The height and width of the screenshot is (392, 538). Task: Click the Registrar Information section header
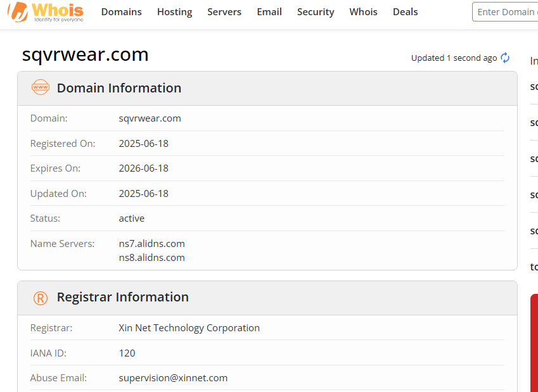(267, 298)
